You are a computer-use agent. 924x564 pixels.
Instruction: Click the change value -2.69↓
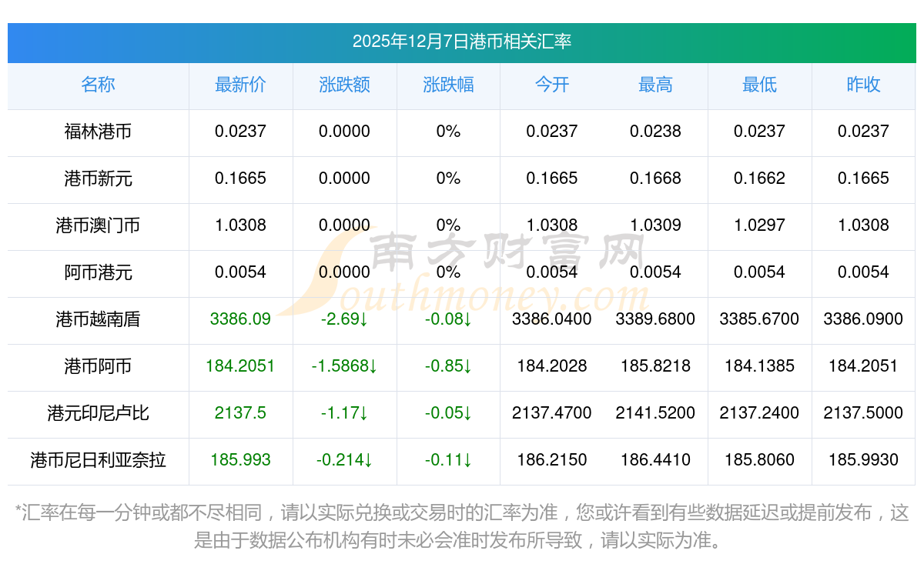click(x=344, y=319)
